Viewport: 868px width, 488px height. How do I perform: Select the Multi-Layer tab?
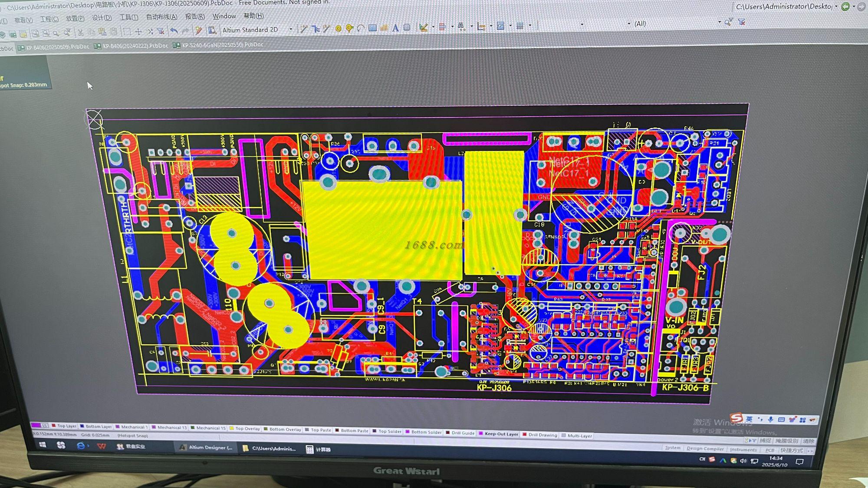pyautogui.click(x=577, y=436)
